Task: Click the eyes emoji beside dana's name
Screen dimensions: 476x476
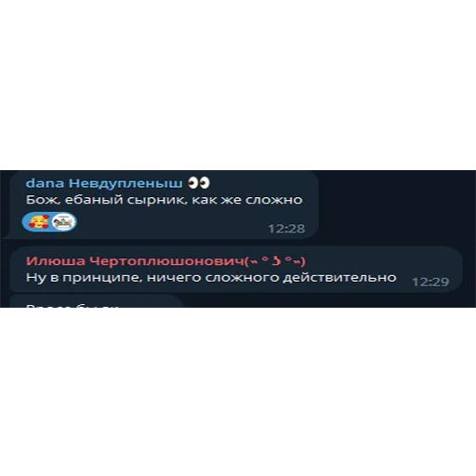Action: [199, 183]
